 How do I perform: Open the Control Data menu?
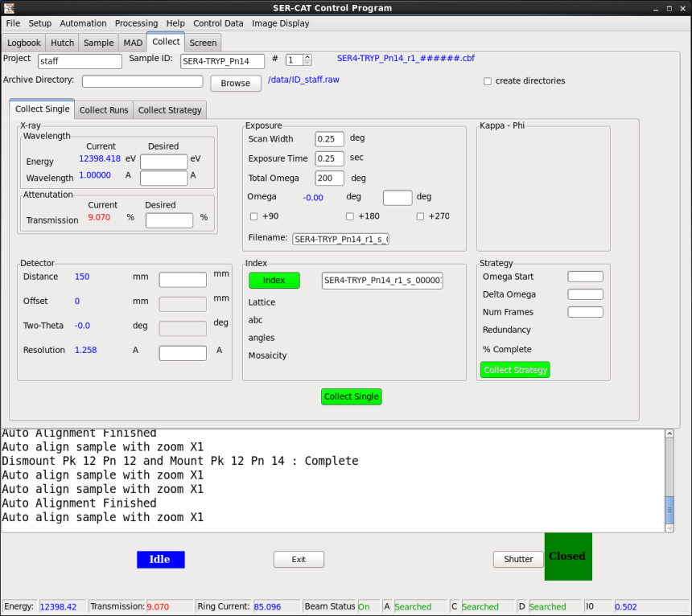[x=218, y=23]
